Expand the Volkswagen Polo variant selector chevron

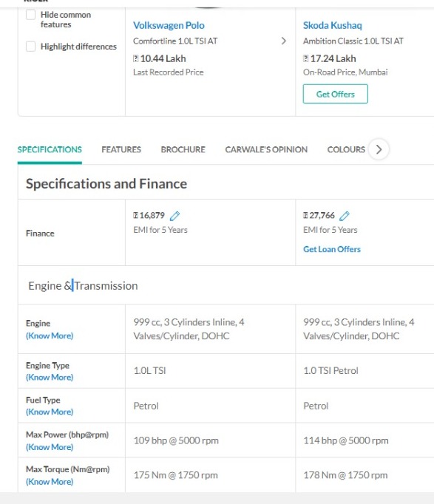click(x=284, y=41)
